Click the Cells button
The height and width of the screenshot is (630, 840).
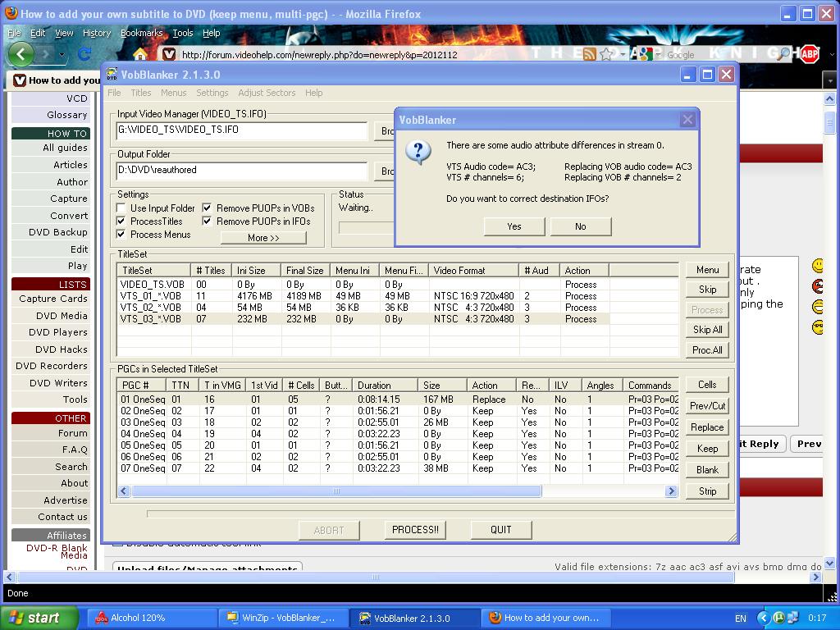point(707,385)
